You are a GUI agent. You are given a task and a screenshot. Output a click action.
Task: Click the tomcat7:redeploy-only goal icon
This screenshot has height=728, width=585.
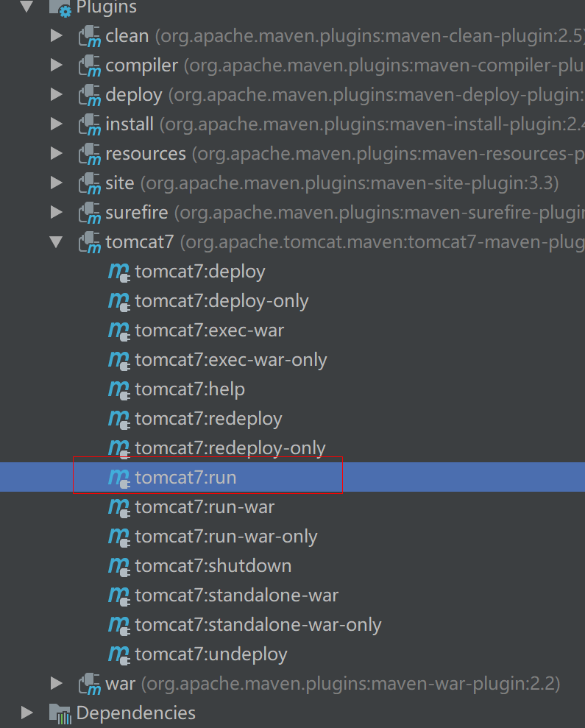(119, 449)
